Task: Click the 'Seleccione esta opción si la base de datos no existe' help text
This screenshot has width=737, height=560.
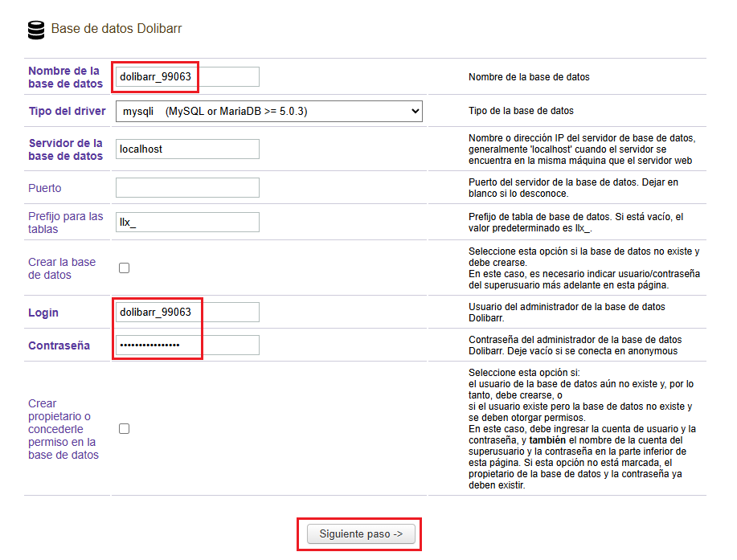Action: coord(584,268)
